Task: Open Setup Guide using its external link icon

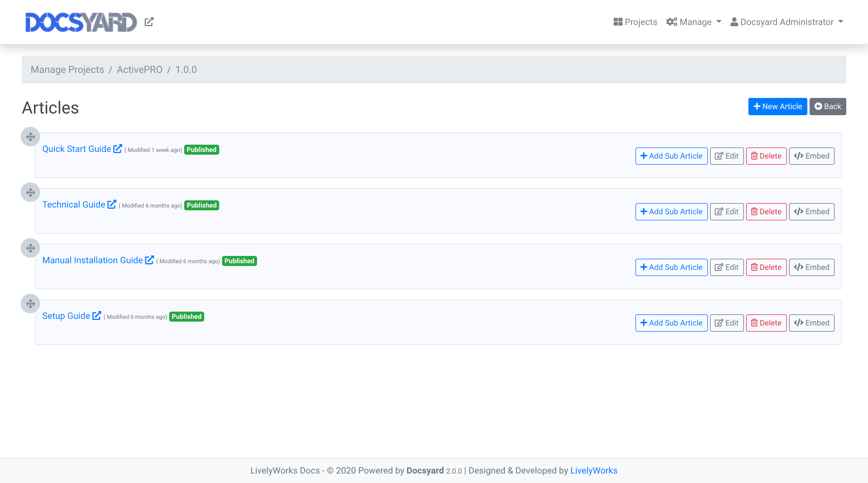Action: (x=97, y=315)
